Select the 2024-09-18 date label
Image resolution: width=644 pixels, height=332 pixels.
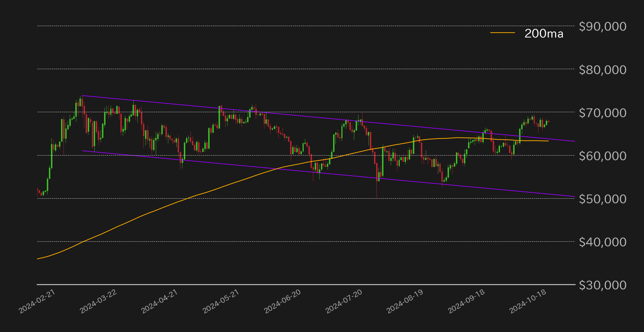466,301
